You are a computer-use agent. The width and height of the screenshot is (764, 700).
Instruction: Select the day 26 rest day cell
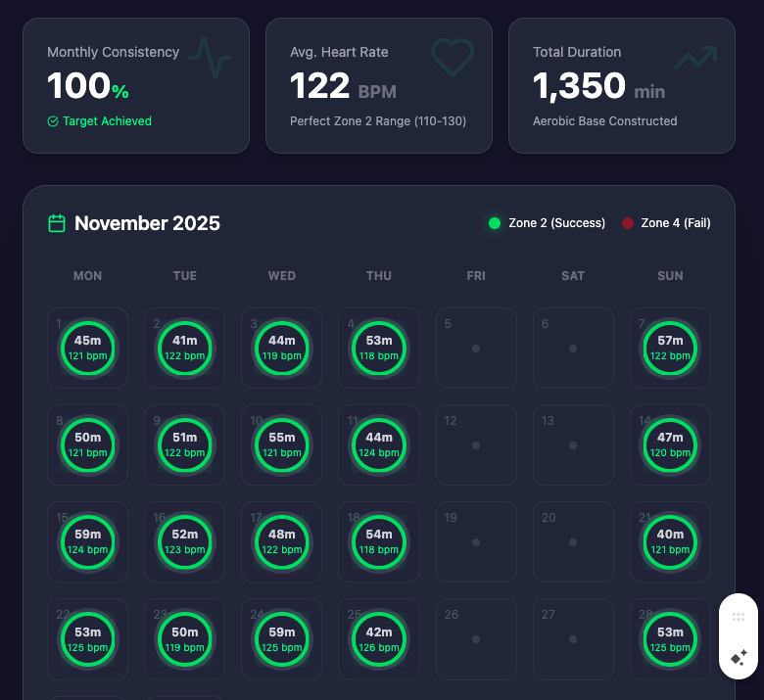pos(476,639)
